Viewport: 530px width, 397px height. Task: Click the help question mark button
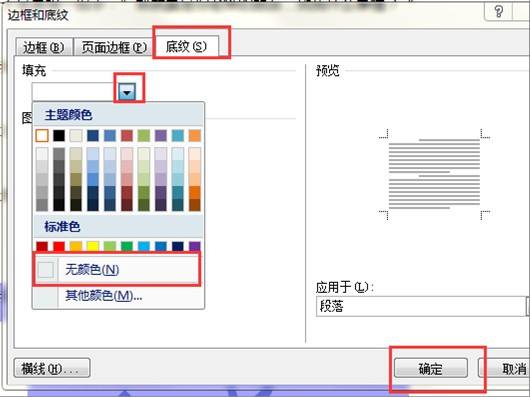click(499, 12)
